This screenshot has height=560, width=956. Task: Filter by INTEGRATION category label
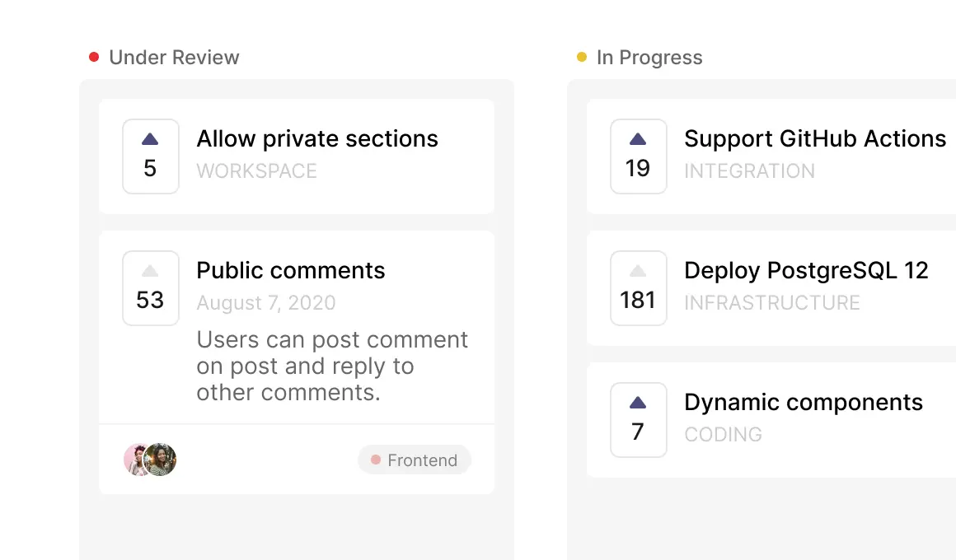click(749, 171)
